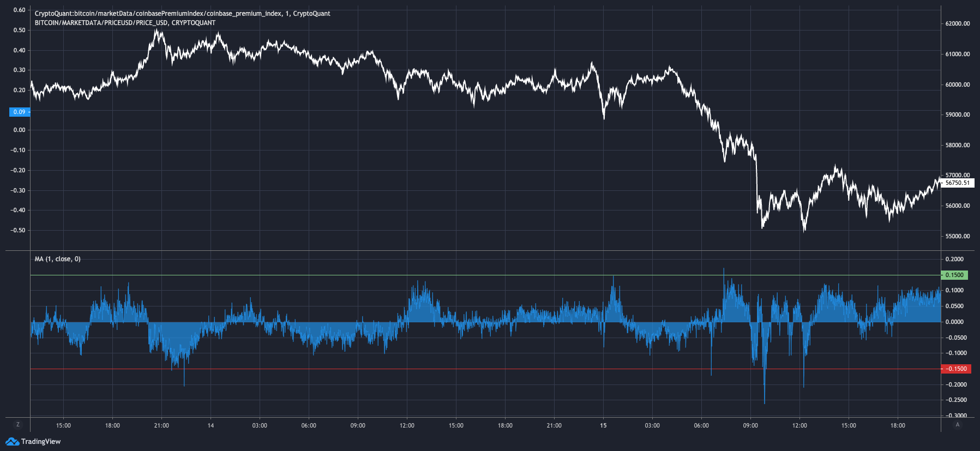Toggle the Z button left of time axis
The width and height of the screenshot is (980, 451).
point(18,425)
